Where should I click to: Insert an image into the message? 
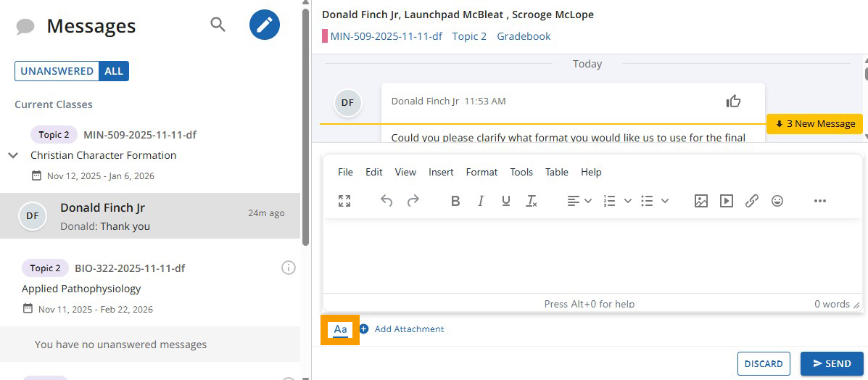pos(700,201)
